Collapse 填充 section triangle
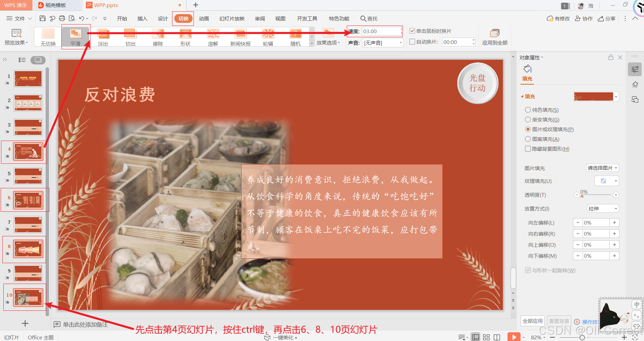Viewport: 644px width, 341px height. pyautogui.click(x=522, y=96)
